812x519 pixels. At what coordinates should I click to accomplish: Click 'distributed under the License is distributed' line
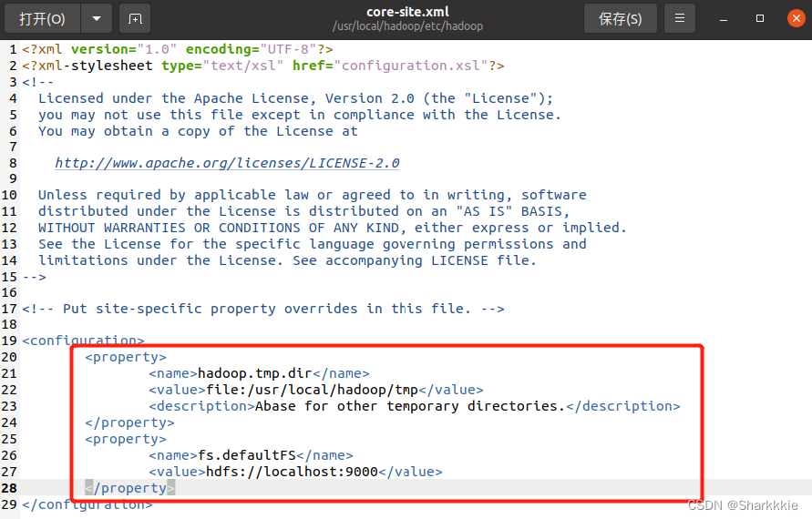(x=304, y=211)
